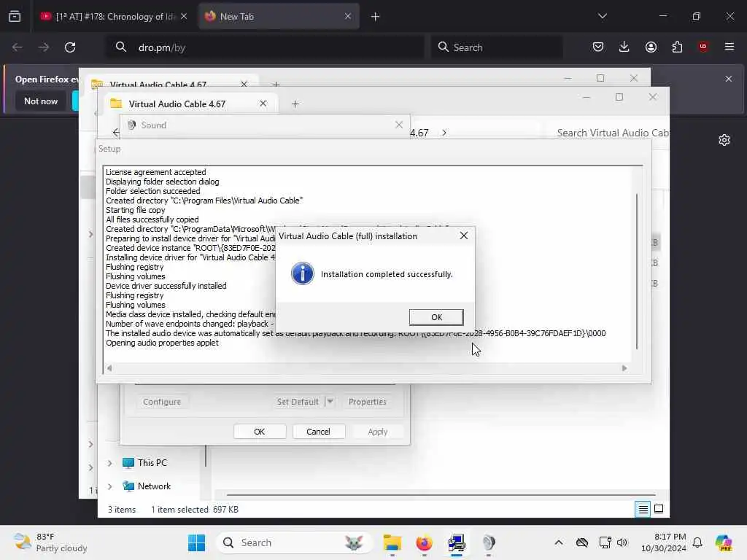Click the Set Default button
747x560 pixels.
(x=298, y=402)
